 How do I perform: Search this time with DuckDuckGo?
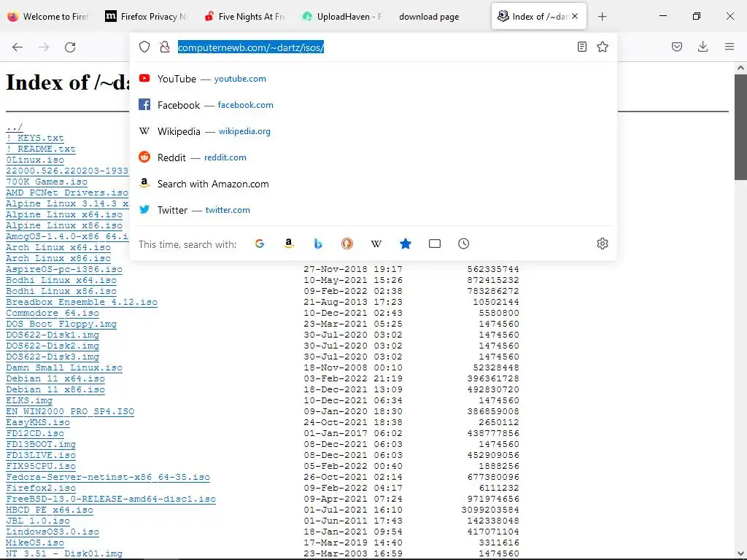click(347, 244)
